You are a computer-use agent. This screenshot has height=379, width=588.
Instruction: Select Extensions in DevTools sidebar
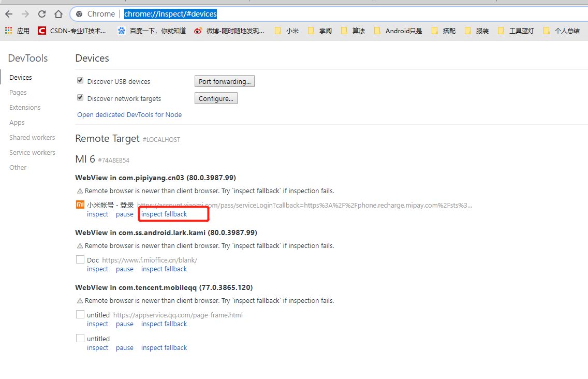click(x=25, y=107)
